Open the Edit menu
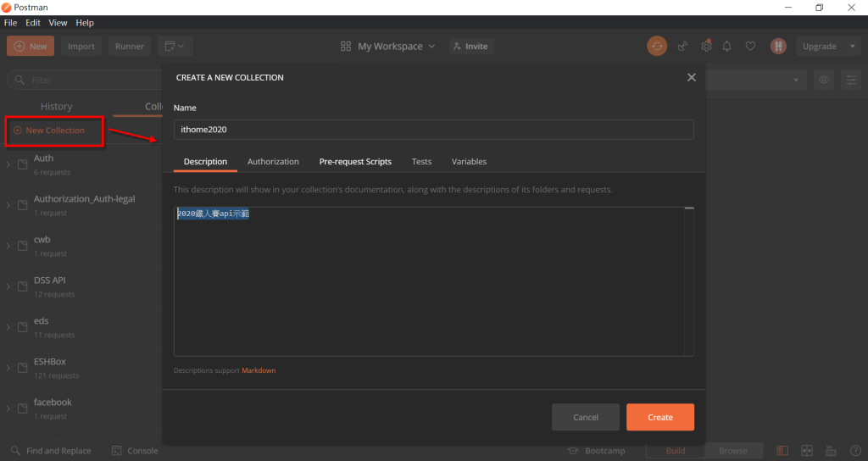The width and height of the screenshot is (868, 461). tap(33, 23)
